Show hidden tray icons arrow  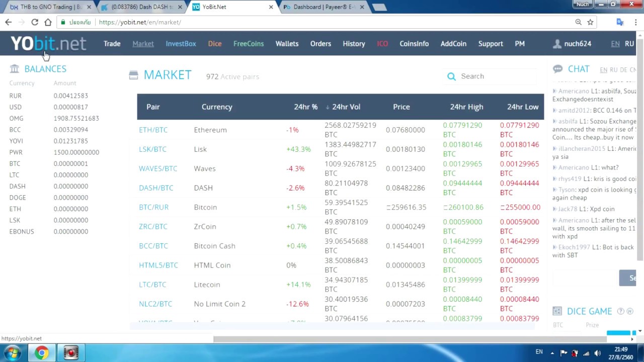pyautogui.click(x=552, y=353)
